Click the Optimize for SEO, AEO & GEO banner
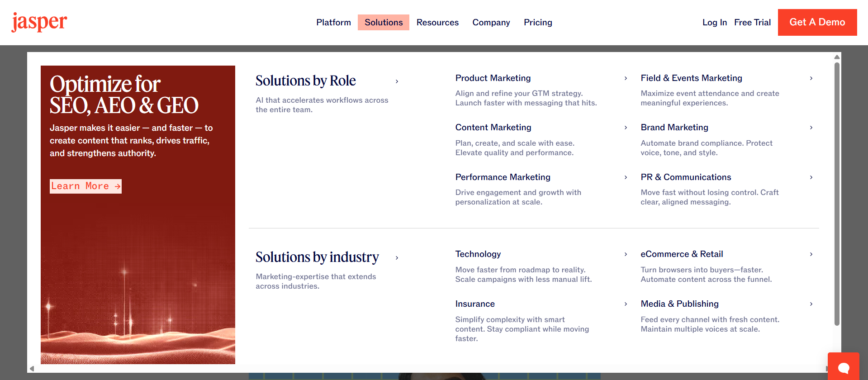The image size is (868, 380). point(138,271)
